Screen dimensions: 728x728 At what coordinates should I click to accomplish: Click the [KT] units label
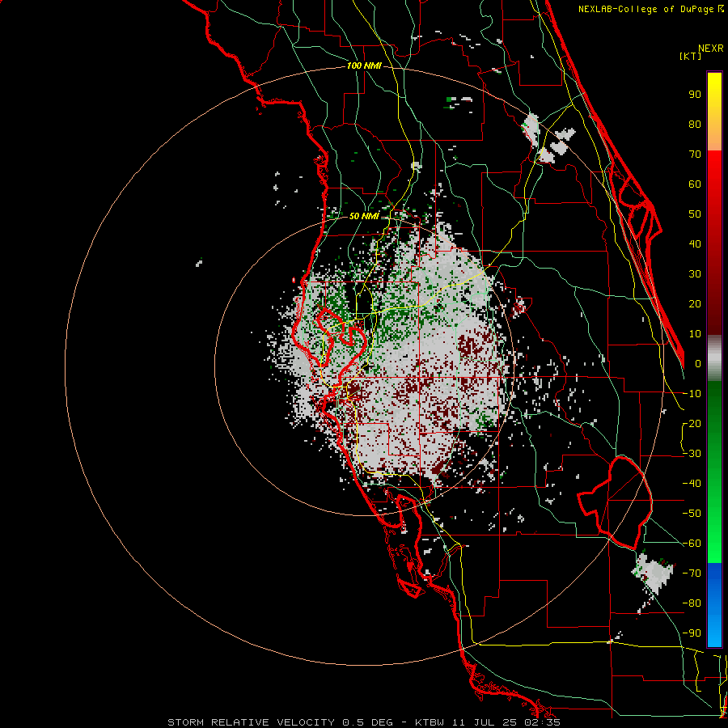pyautogui.click(x=690, y=56)
